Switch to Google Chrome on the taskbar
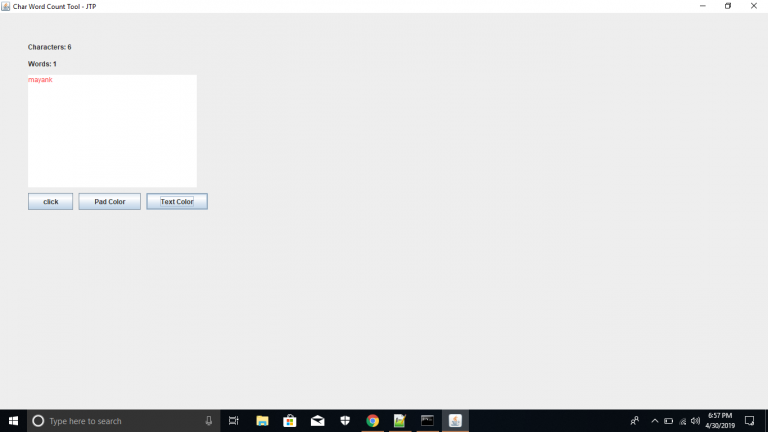The image size is (768, 432). coord(372,421)
